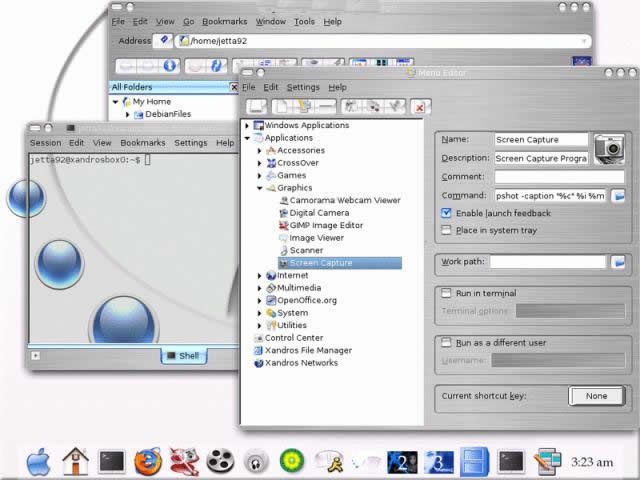The image size is (640, 480).
Task: Click the folder browse icon next to Work path
Action: pos(618,262)
